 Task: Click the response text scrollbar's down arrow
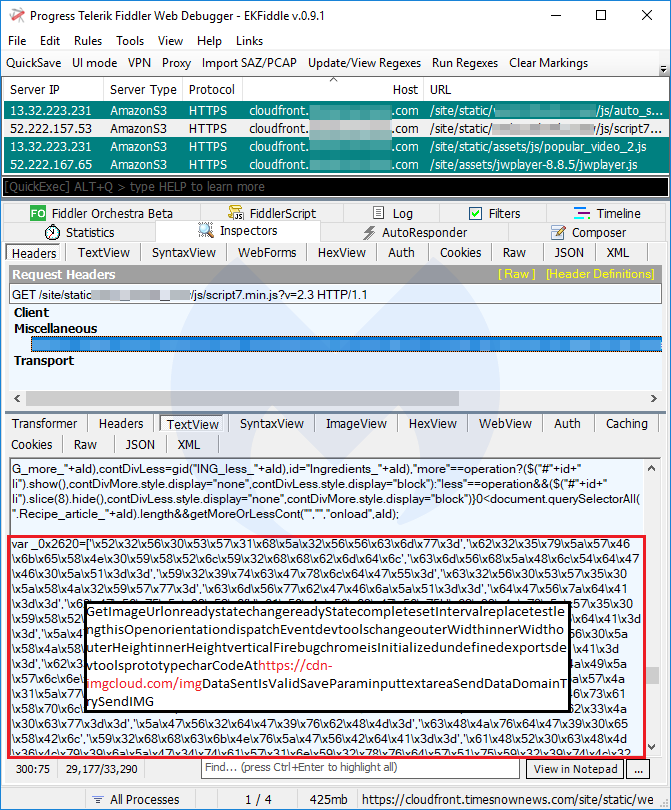click(652, 747)
